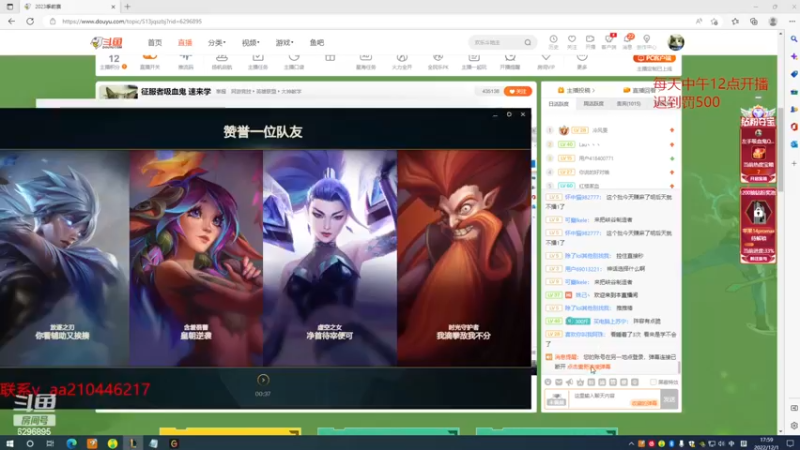800x450 pixels.
Task: Honor the 时光守护者 Zilean card
Action: pyautogui.click(x=464, y=258)
